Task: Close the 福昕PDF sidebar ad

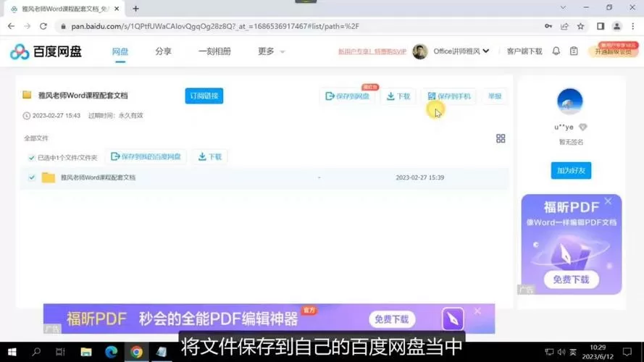Action: click(608, 201)
